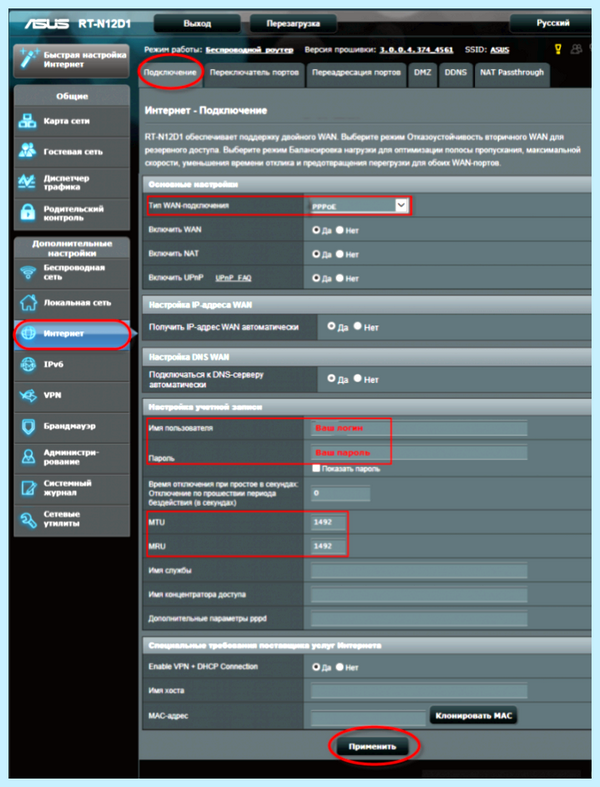Open Родительский контроль padlock icon
This screenshot has height=787, width=600.
pos(28,212)
